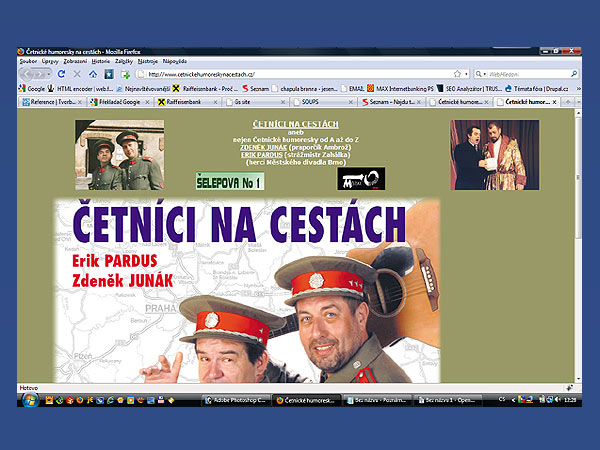This screenshot has width=600, height=450.
Task: Click the new tab plus toolbar icon
Action: (x=126, y=74)
